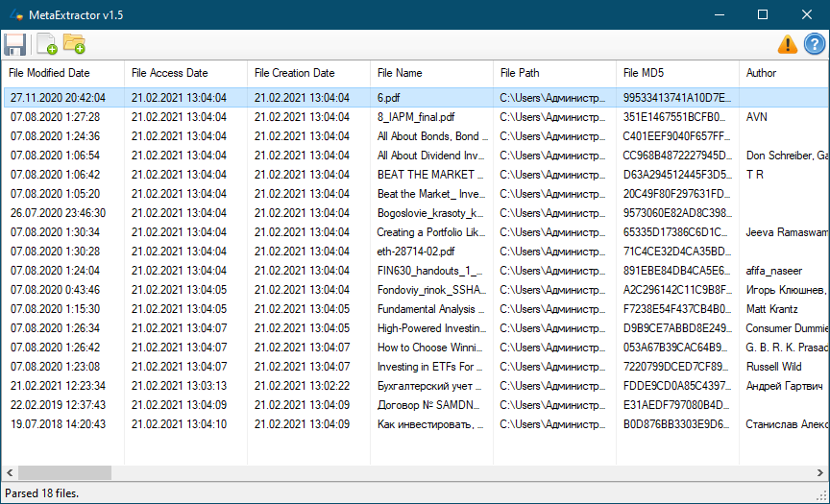Click the Save floppy disk icon
830x504 pixels.
[14, 44]
